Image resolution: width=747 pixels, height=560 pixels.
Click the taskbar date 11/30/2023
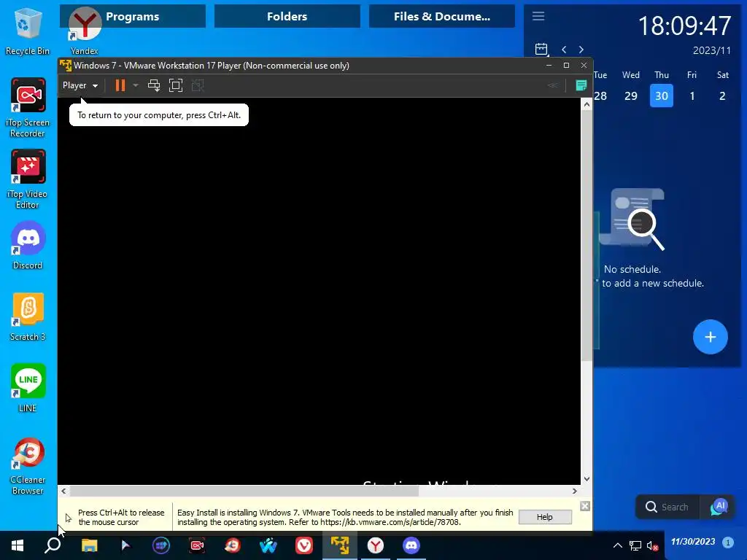693,542
